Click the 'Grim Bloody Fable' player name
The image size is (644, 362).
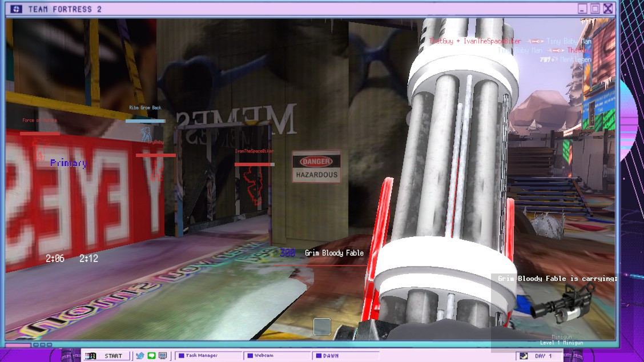(x=335, y=253)
